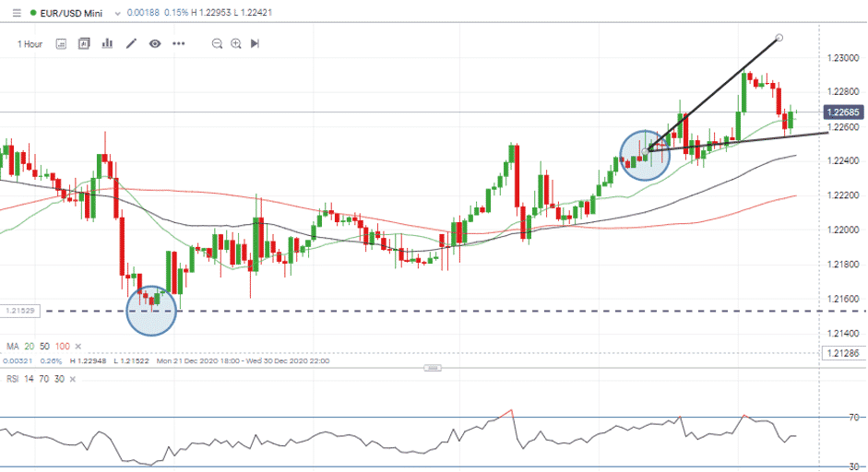
Task: Zoom in the chart with magnifier plus
Action: click(x=236, y=43)
